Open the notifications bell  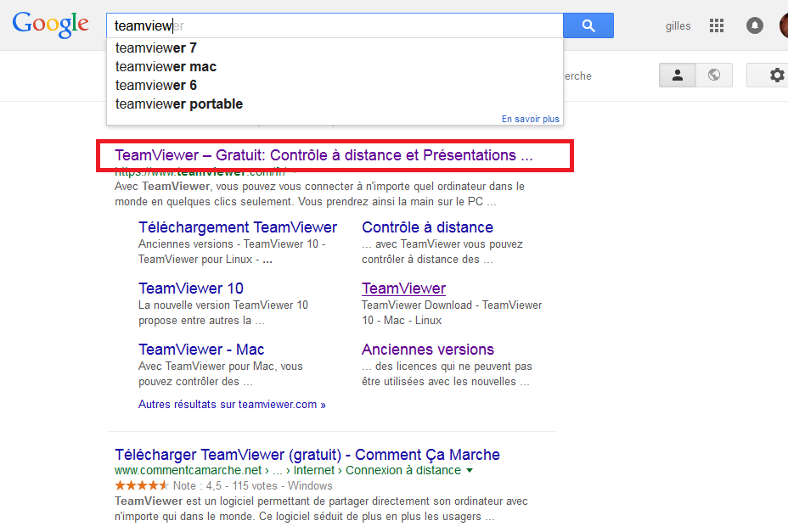pyautogui.click(x=754, y=25)
